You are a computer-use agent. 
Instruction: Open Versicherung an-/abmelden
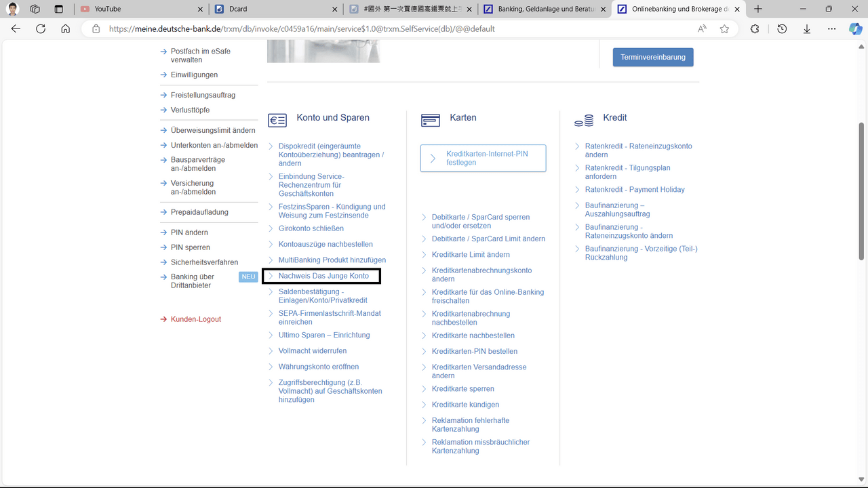tap(193, 187)
